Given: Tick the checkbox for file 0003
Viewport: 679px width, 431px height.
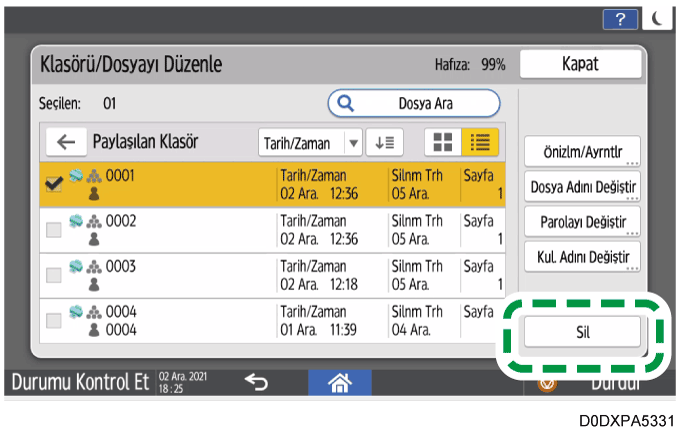Looking at the screenshot, I should point(53,276).
